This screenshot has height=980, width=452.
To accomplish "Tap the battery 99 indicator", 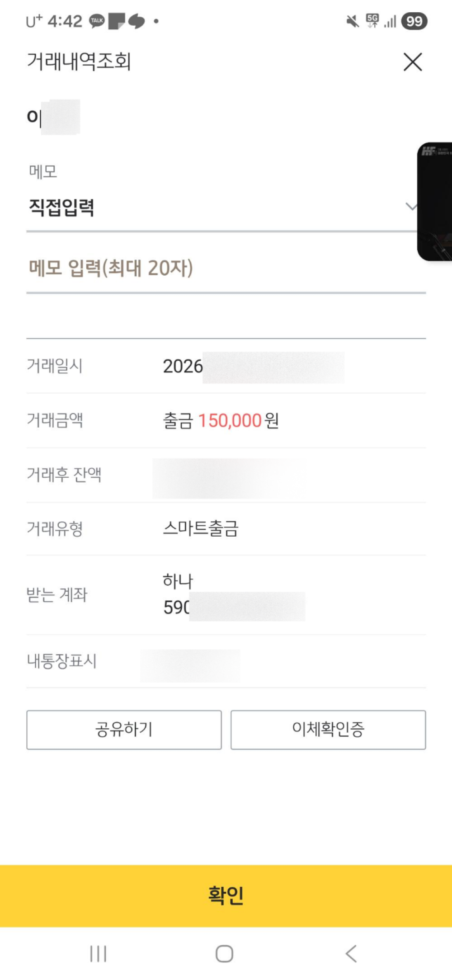I will pos(414,21).
